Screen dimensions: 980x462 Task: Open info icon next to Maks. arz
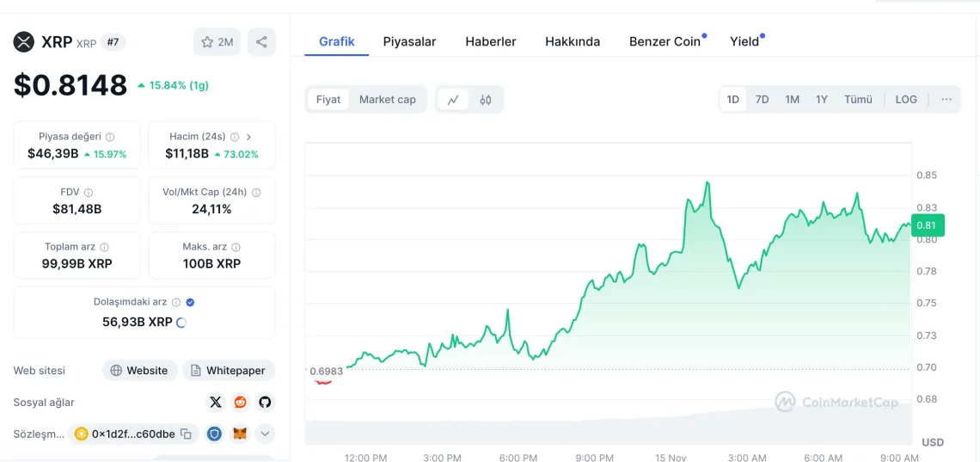tap(236, 247)
